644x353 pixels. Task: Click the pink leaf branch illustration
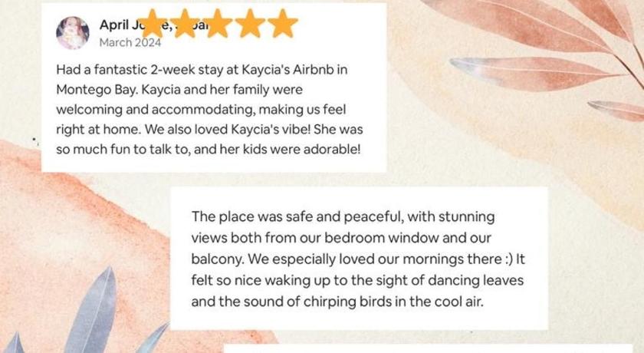[534, 54]
